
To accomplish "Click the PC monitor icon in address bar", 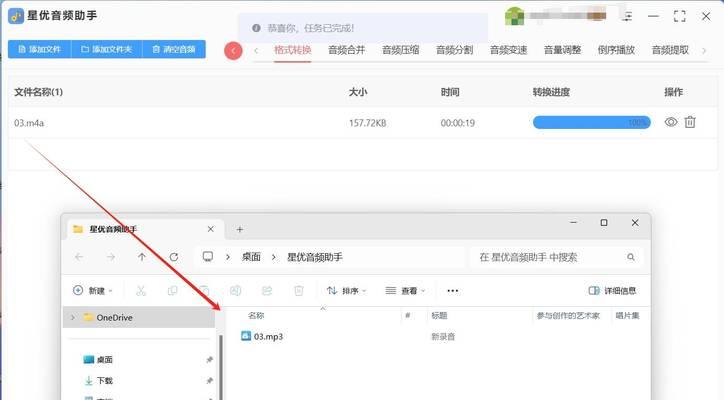I will [x=208, y=257].
